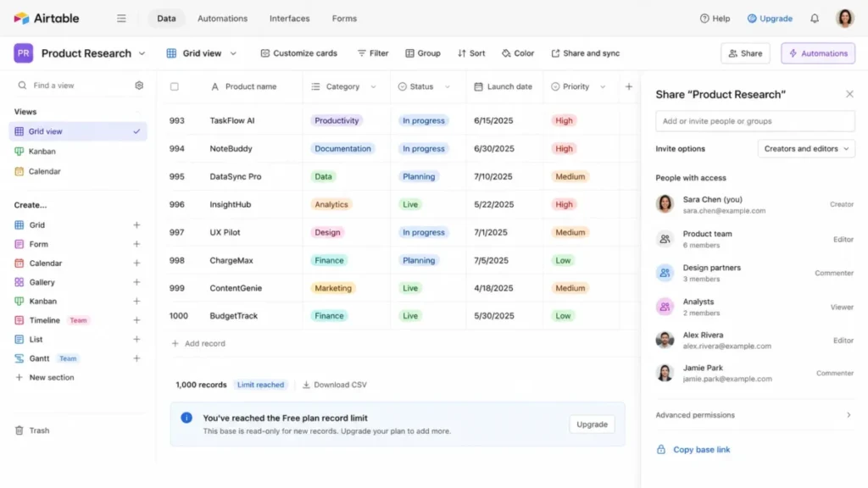
Task: Click the purple Automations button
Action: coord(818,53)
